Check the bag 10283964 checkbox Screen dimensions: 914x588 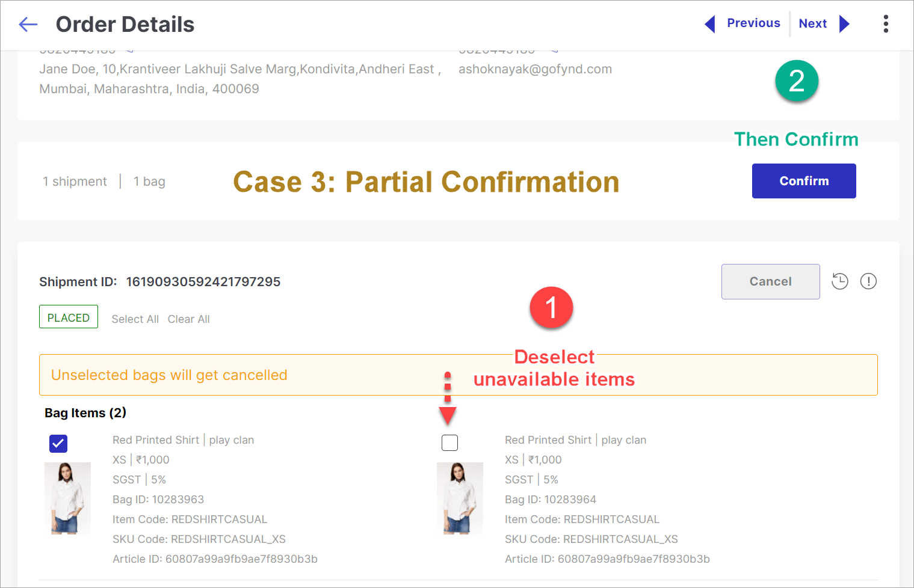tap(449, 443)
